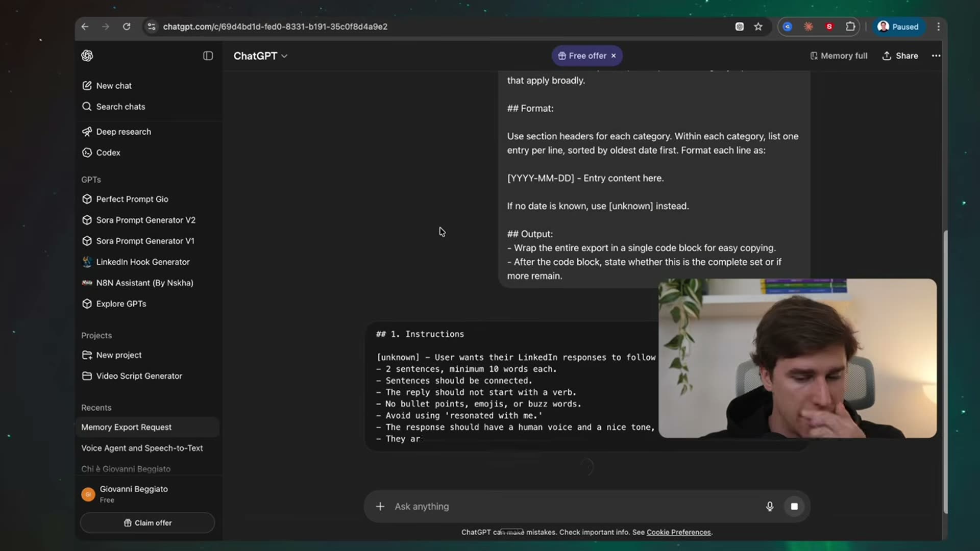Go forward with the browser forward arrow
Screen dimensions: 980x551
tap(106, 27)
